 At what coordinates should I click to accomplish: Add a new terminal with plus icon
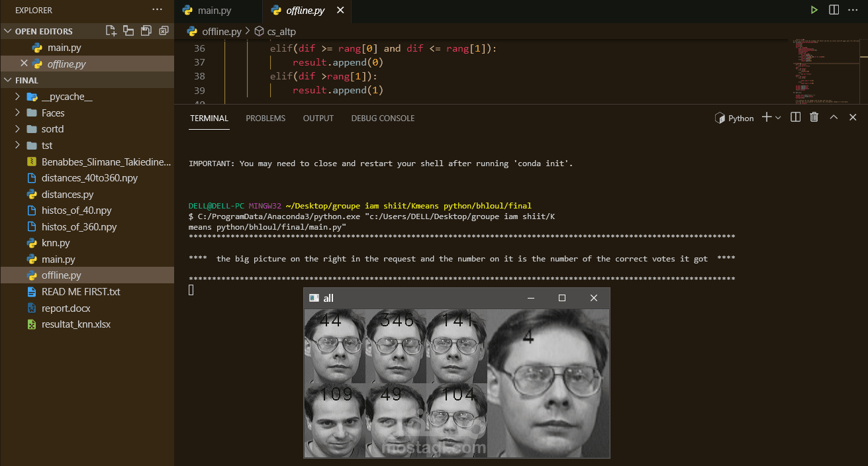coord(767,117)
